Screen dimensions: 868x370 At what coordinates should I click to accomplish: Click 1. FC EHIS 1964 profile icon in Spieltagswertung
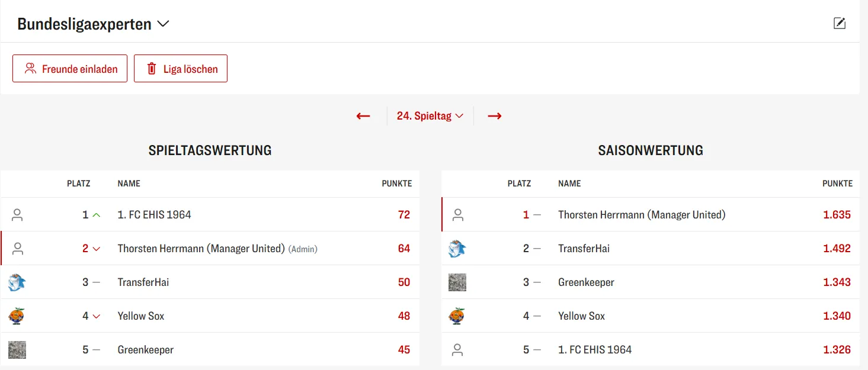[x=17, y=215]
